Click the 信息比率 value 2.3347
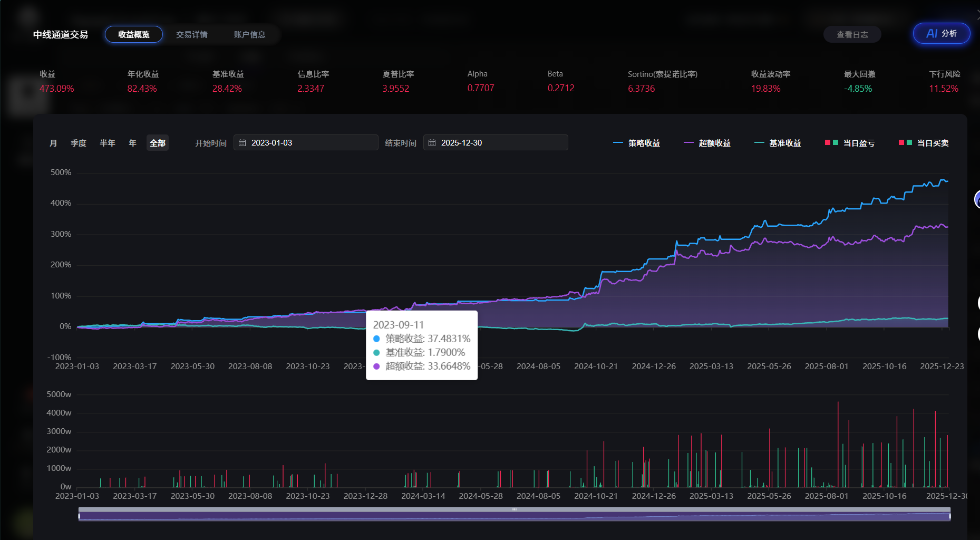 click(x=311, y=89)
